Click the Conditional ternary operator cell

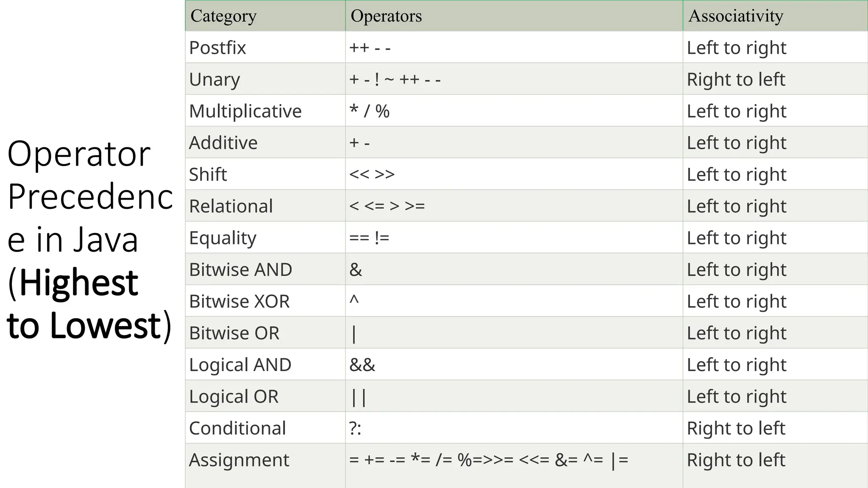[x=355, y=428]
